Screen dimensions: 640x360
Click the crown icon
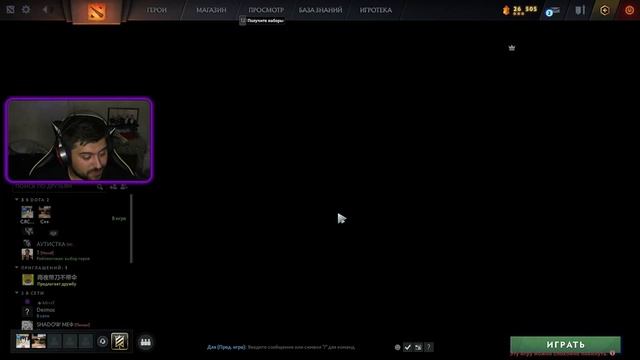click(512, 48)
